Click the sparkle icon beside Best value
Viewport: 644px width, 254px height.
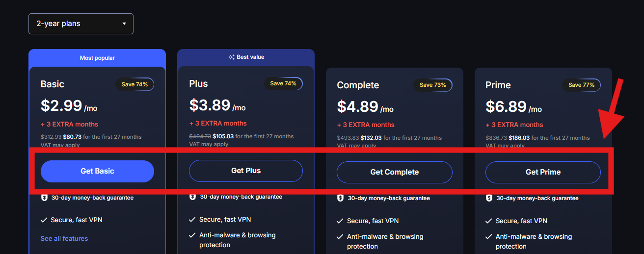coord(231,57)
